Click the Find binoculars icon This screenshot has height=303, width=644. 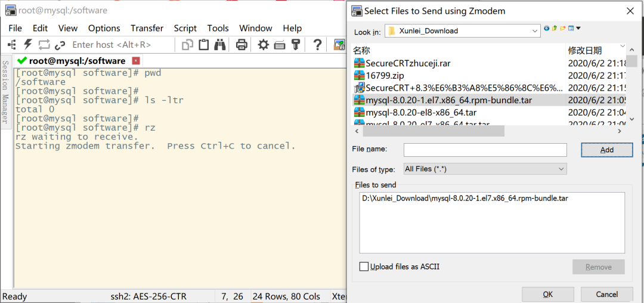click(x=220, y=44)
